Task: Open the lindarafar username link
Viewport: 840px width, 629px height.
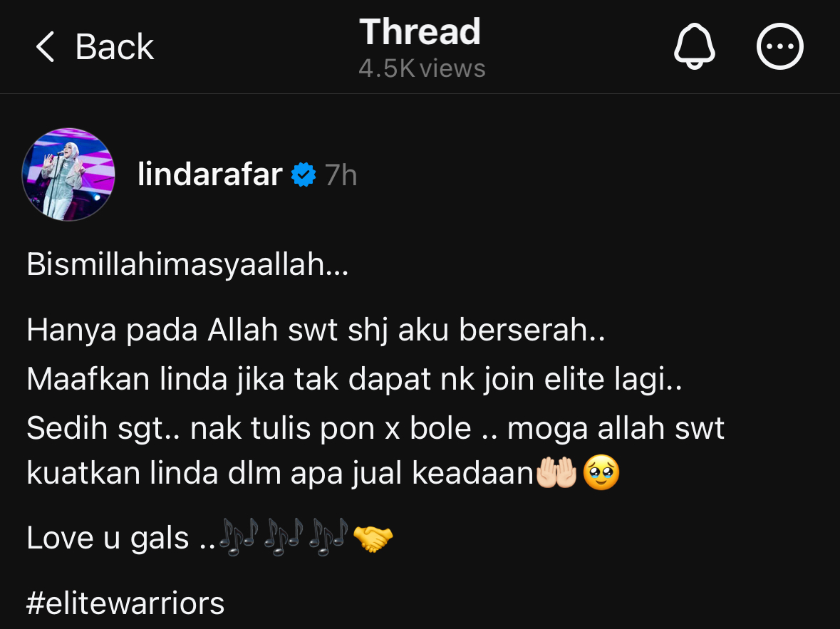Action: pos(210,174)
